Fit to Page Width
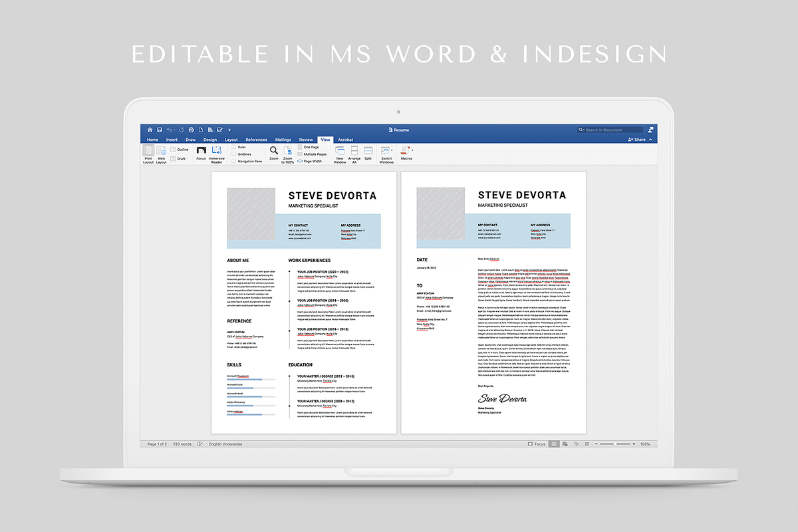Image resolution: width=798 pixels, height=532 pixels. 310,161
